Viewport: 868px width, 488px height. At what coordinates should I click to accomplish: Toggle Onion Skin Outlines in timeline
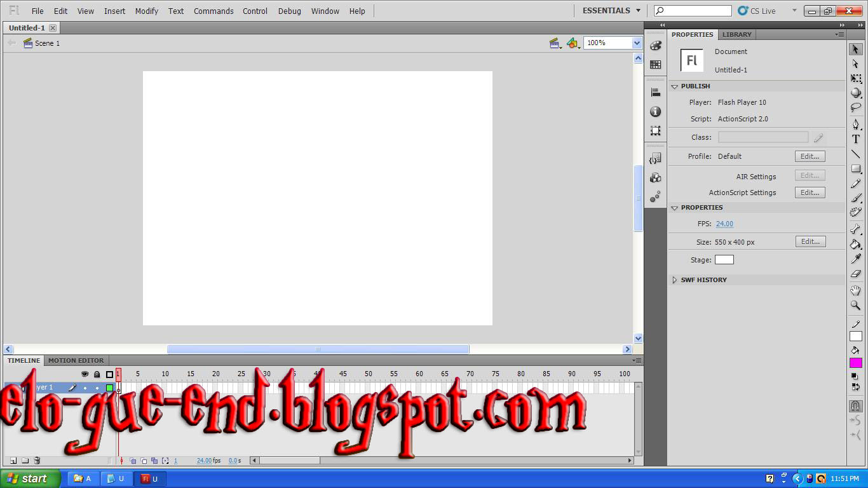pyautogui.click(x=144, y=461)
